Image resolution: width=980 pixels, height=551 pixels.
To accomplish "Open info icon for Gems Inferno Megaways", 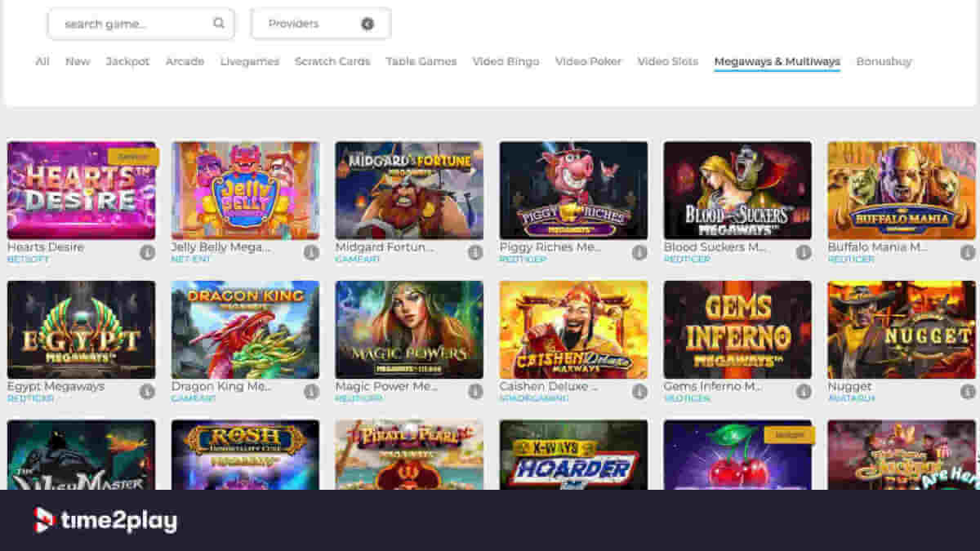I will pyautogui.click(x=804, y=392).
